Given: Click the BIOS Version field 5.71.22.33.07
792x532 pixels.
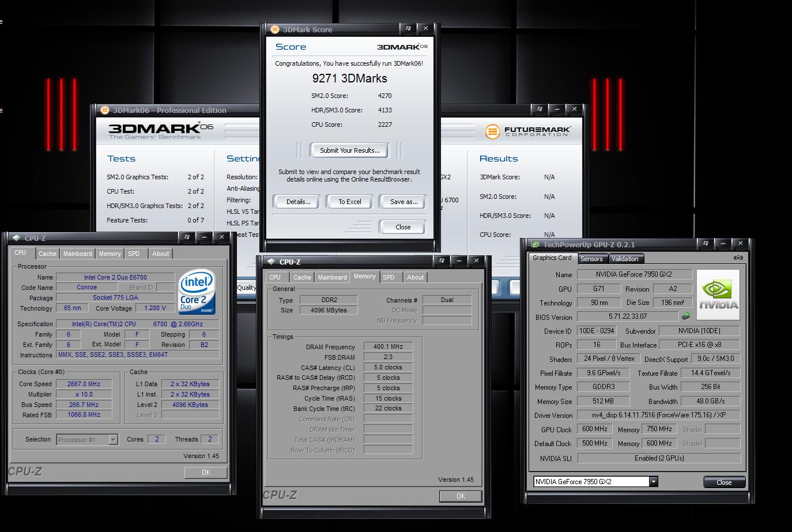Looking at the screenshot, I should pyautogui.click(x=628, y=316).
